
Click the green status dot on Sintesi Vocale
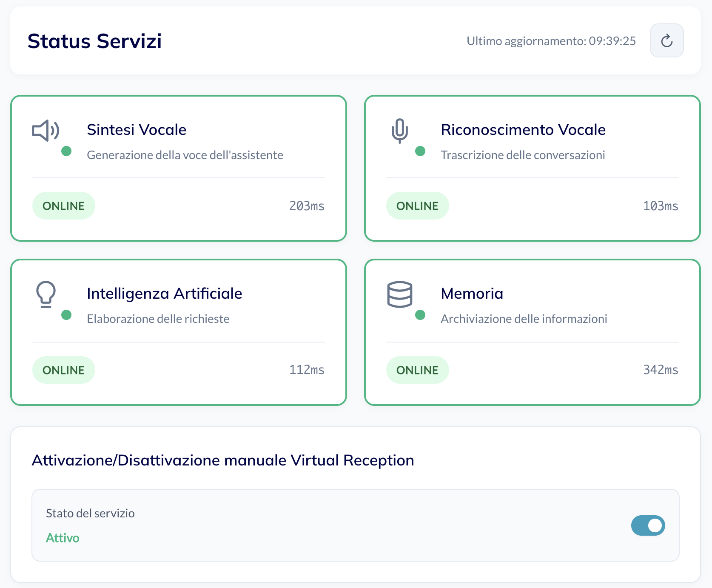pyautogui.click(x=66, y=151)
